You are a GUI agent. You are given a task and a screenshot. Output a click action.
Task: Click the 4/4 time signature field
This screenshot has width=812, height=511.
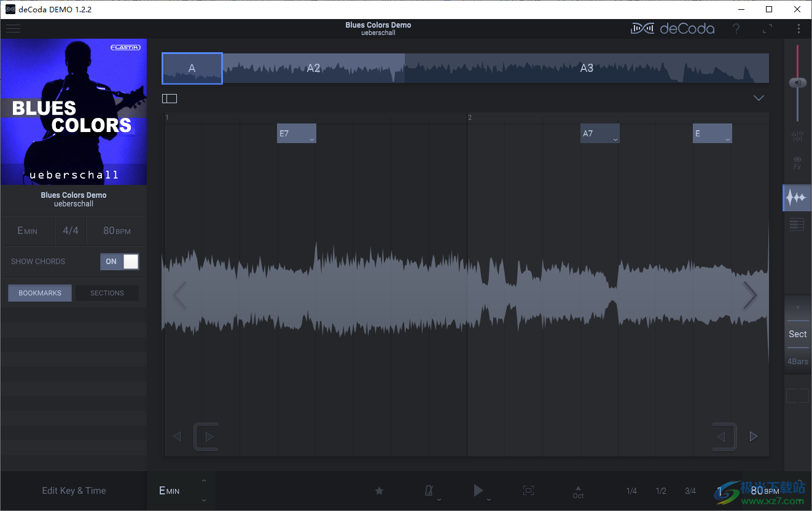[x=71, y=231]
